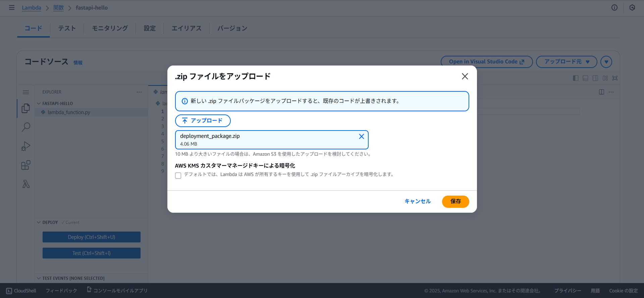Click Open in Visual Studio Code

(x=486, y=62)
